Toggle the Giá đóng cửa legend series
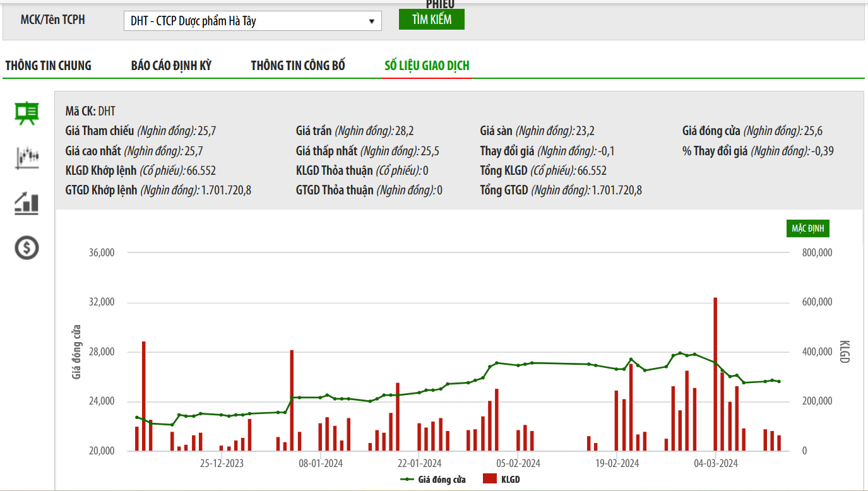This screenshot has width=868, height=491. click(x=441, y=480)
